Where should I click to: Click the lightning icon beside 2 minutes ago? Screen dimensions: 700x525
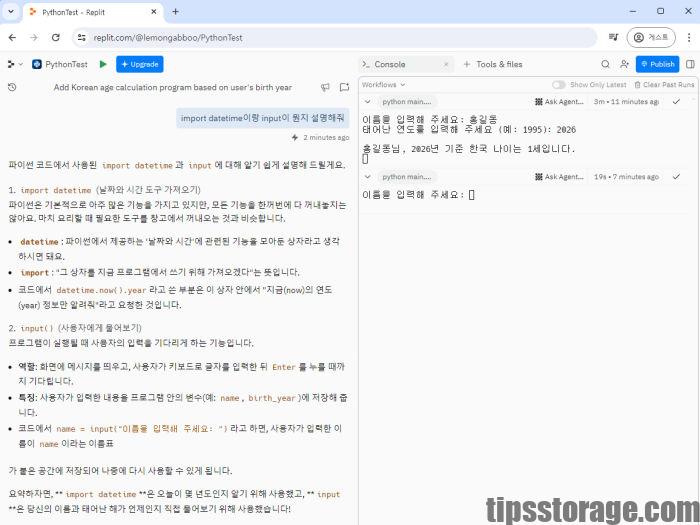[295, 138]
